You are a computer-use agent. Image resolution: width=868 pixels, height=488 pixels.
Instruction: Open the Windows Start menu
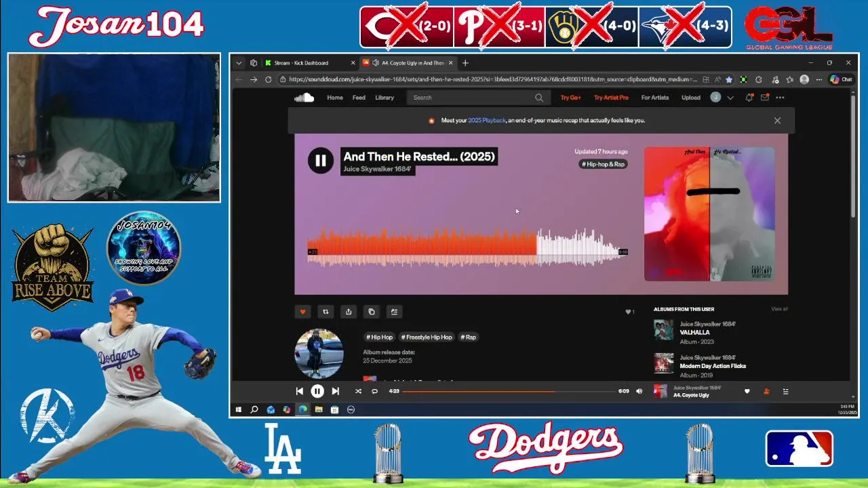pyautogui.click(x=239, y=409)
